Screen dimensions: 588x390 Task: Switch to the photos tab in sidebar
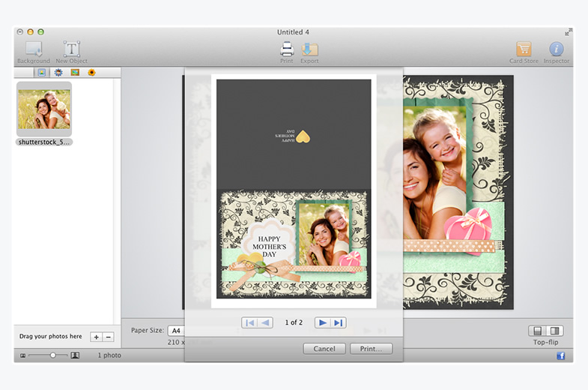click(42, 73)
